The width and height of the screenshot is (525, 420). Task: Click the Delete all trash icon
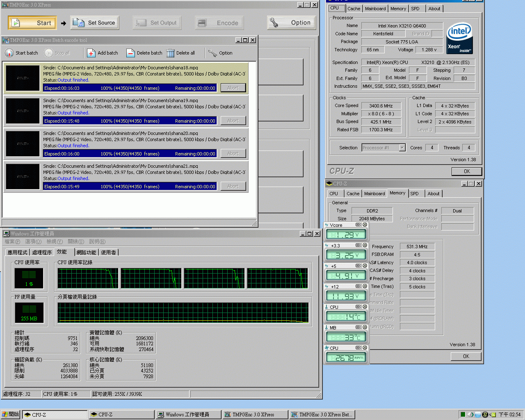[170, 53]
